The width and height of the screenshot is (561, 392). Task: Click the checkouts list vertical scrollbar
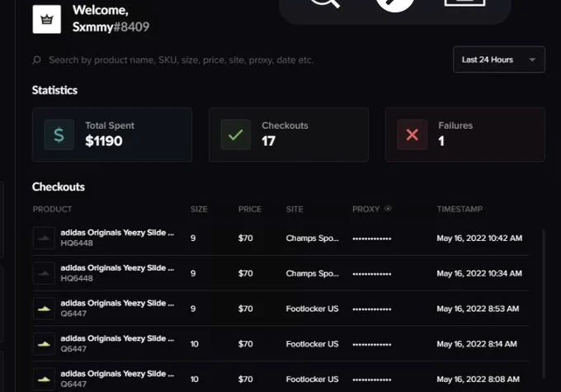coord(544,304)
